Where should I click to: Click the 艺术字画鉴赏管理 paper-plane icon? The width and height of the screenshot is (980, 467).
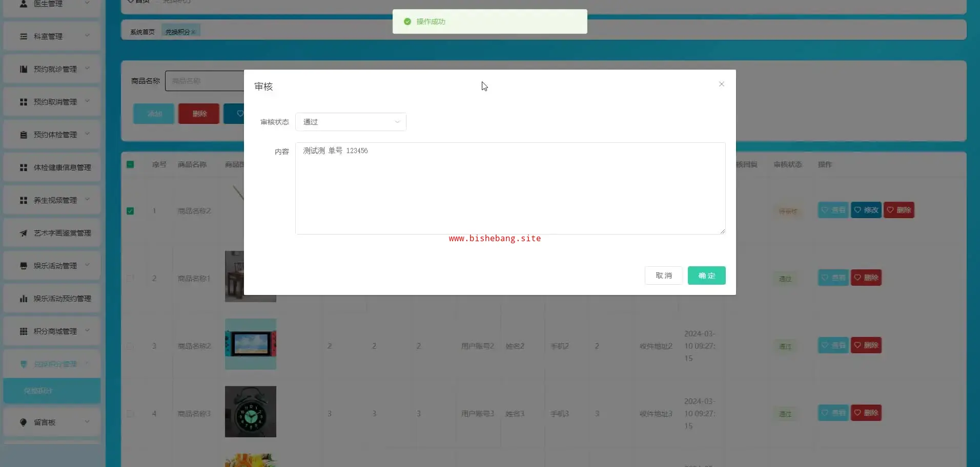tap(24, 233)
